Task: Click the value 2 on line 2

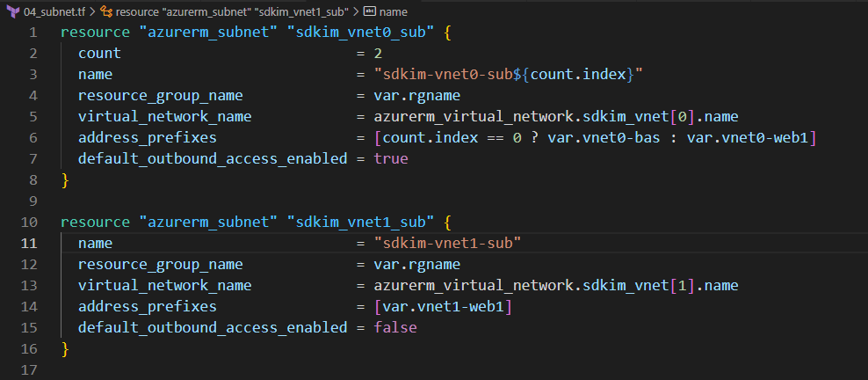Action: [x=378, y=53]
